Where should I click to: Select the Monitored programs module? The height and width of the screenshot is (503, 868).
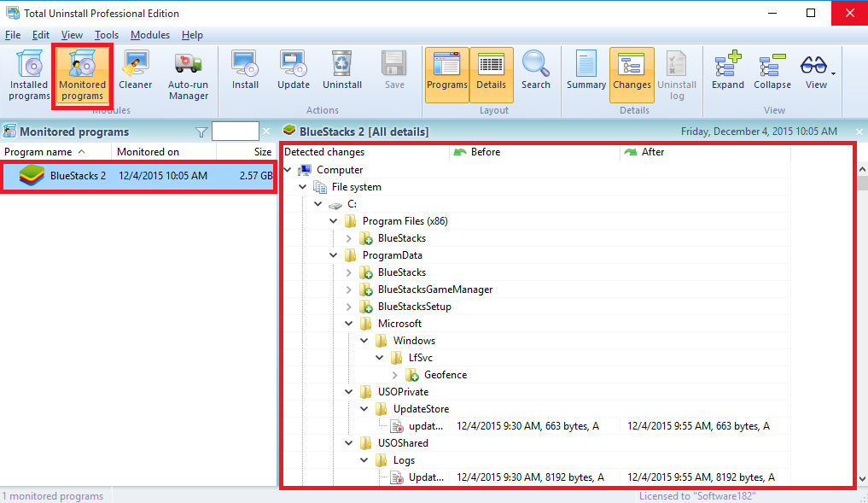83,75
